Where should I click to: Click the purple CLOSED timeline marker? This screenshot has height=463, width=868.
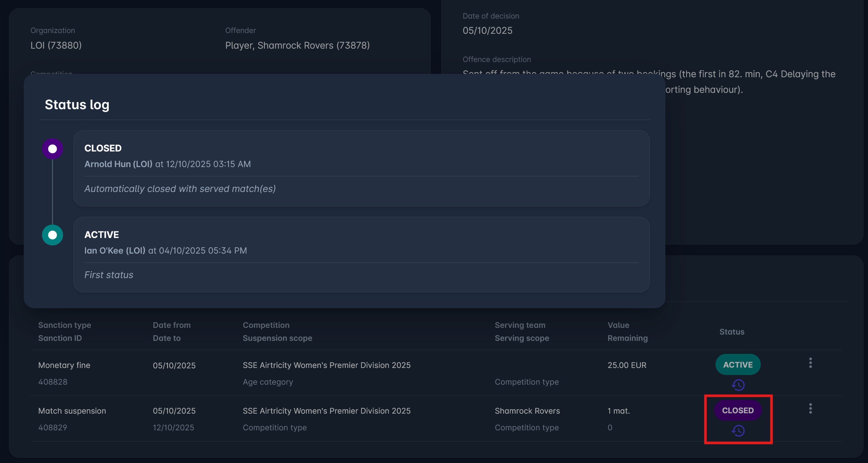pos(52,149)
